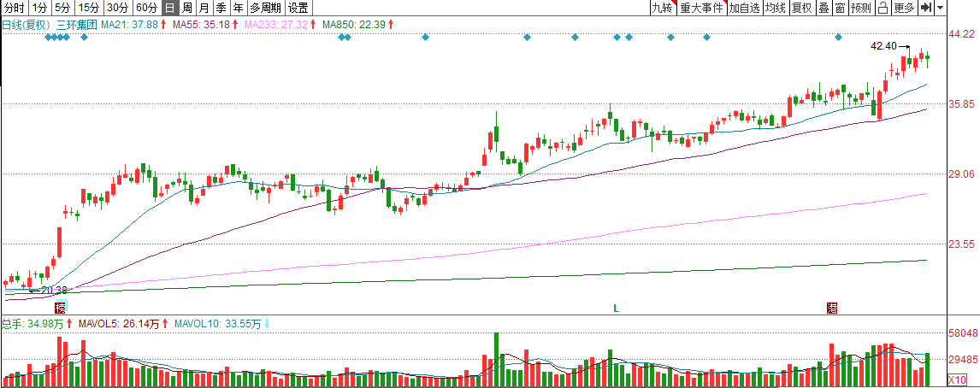Toggle the 预测 forecast button
Screen dimensions: 980x388
tap(860, 9)
